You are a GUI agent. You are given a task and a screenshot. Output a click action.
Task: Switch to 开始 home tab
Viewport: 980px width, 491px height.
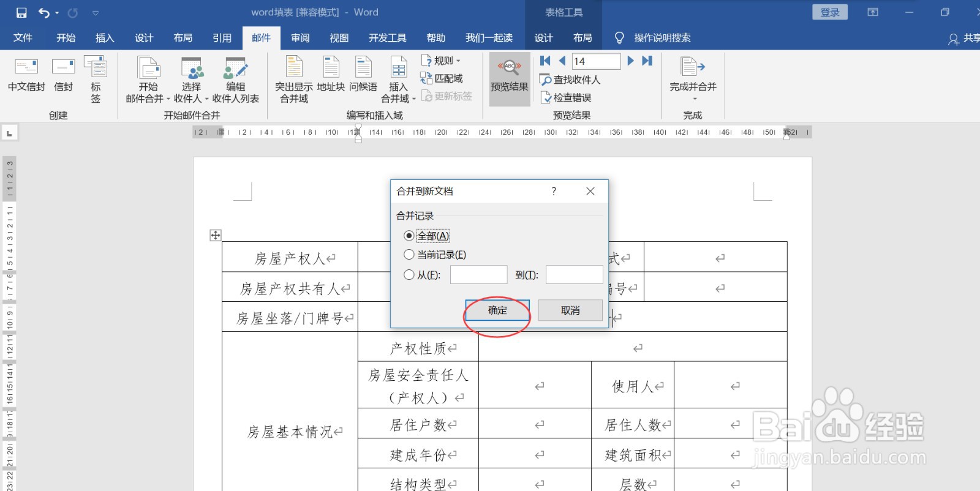coord(66,38)
